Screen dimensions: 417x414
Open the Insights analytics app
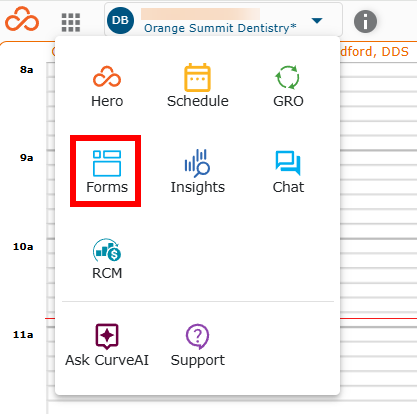coord(198,172)
